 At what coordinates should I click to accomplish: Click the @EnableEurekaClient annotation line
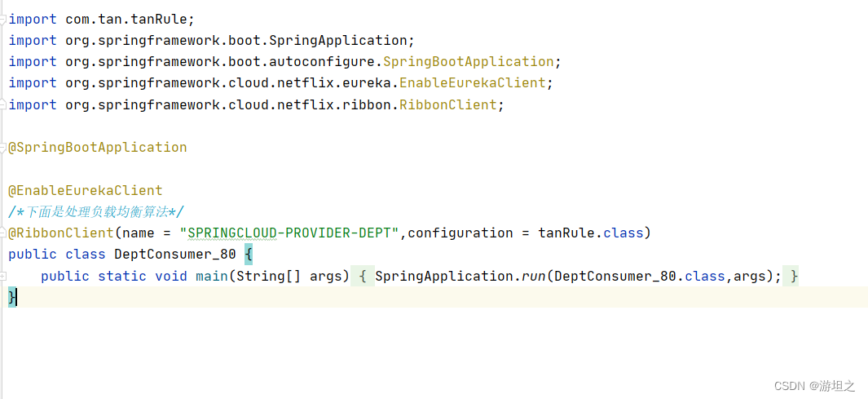click(x=86, y=190)
